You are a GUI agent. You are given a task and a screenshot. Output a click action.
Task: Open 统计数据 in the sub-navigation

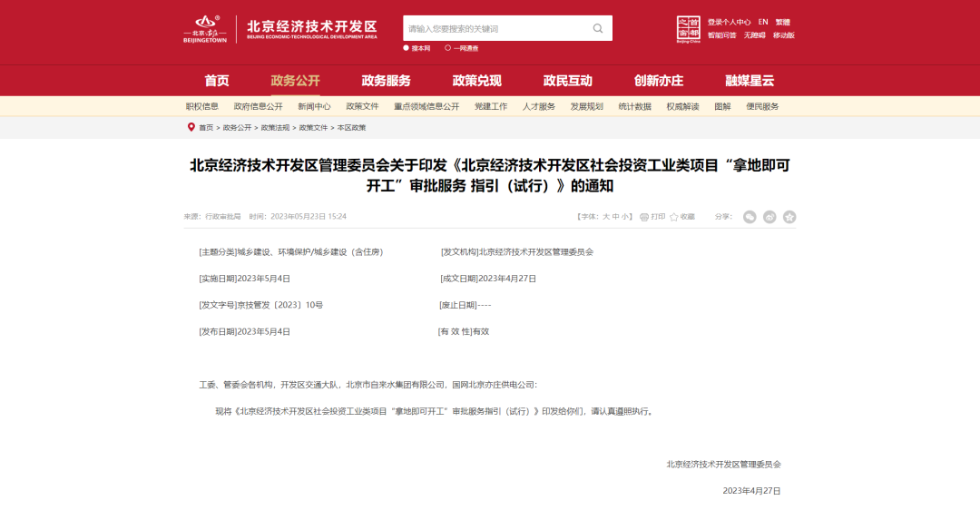point(635,106)
